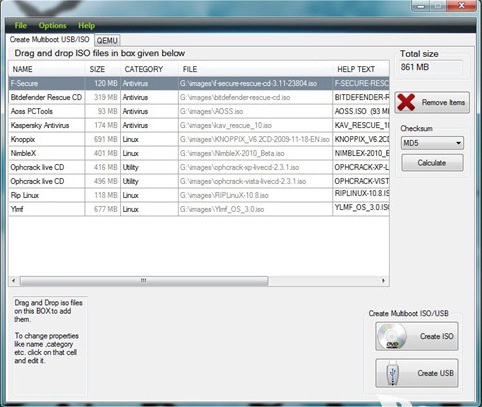Click the red X Remove Items icon
This screenshot has height=407, width=482.
click(406, 102)
